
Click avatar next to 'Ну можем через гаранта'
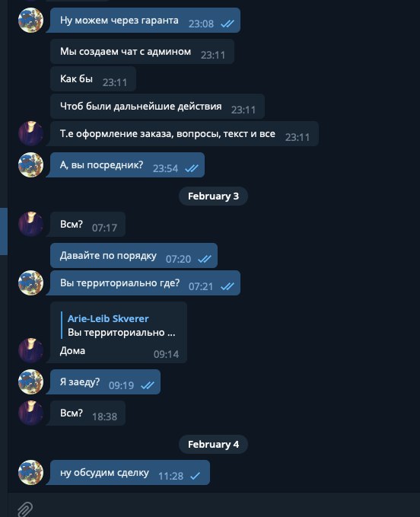pos(30,20)
